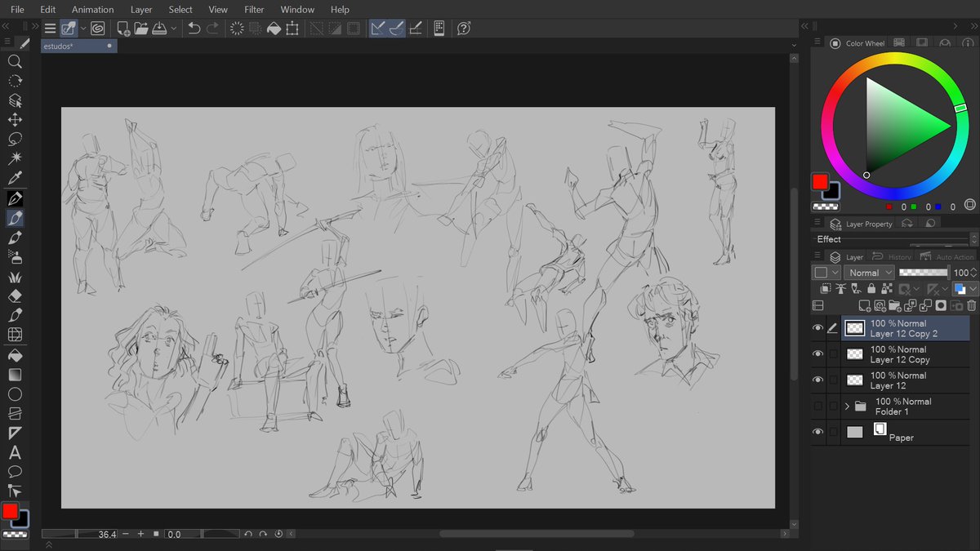Click the Redo arrow in command bar
The height and width of the screenshot is (551, 980).
coord(212,29)
